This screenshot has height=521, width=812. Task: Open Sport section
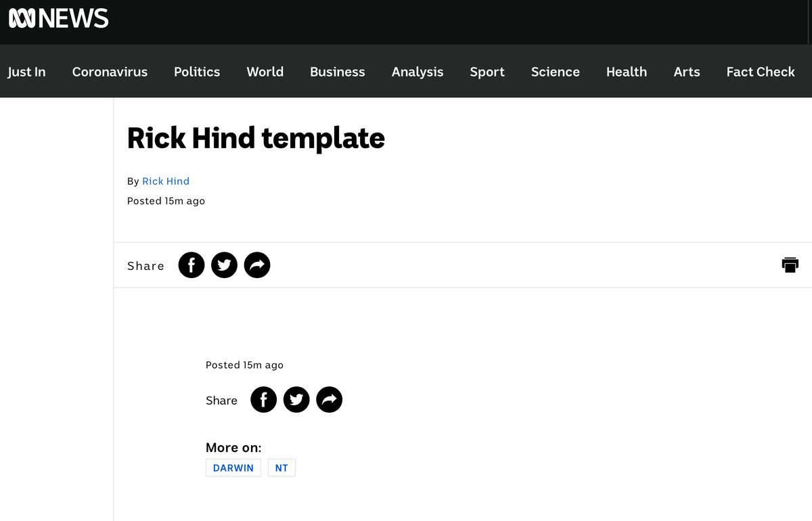coord(487,72)
